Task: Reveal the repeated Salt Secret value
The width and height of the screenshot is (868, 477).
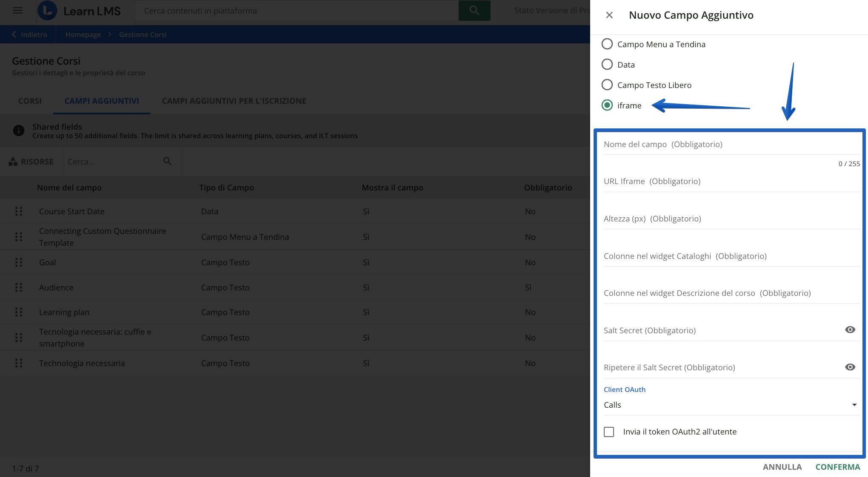Action: coord(850,367)
